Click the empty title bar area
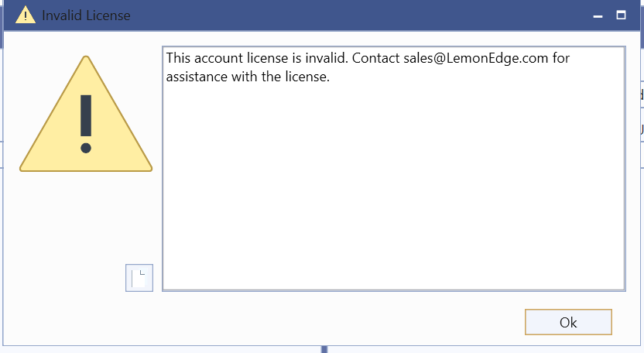The image size is (644, 353). click(x=361, y=15)
